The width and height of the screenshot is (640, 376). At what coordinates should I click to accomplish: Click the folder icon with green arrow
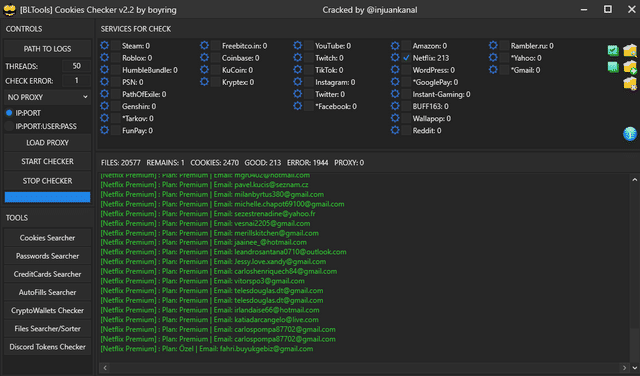(630, 67)
